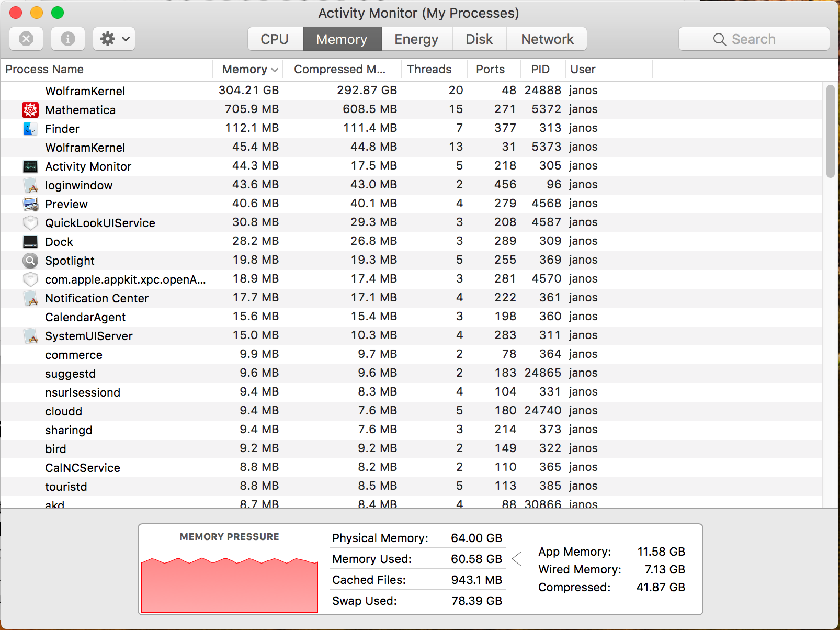Select the Dock process icon
This screenshot has height=630, width=840.
point(30,242)
